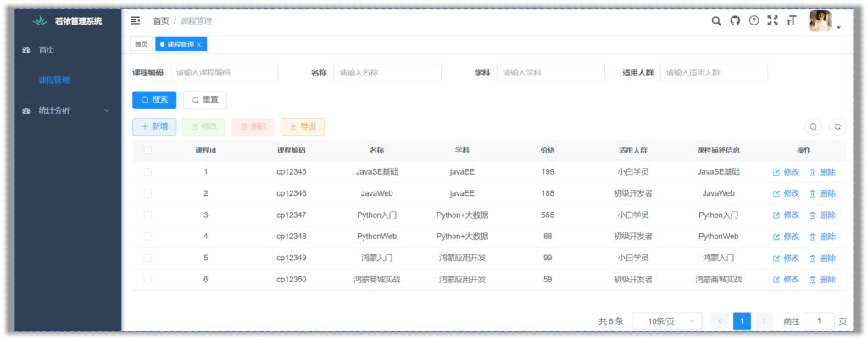Open the font size setting icon
The height and width of the screenshot is (340, 868).
click(x=792, y=20)
